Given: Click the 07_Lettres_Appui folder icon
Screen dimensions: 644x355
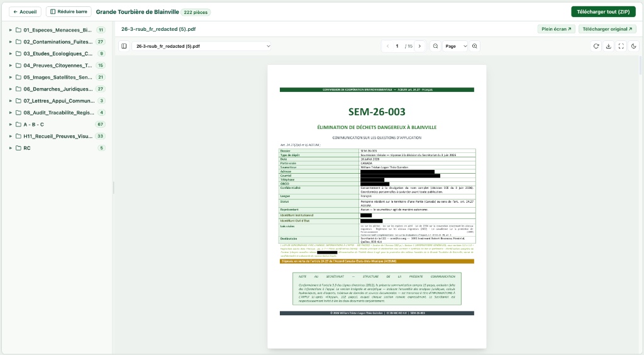Looking at the screenshot, I should [18, 101].
